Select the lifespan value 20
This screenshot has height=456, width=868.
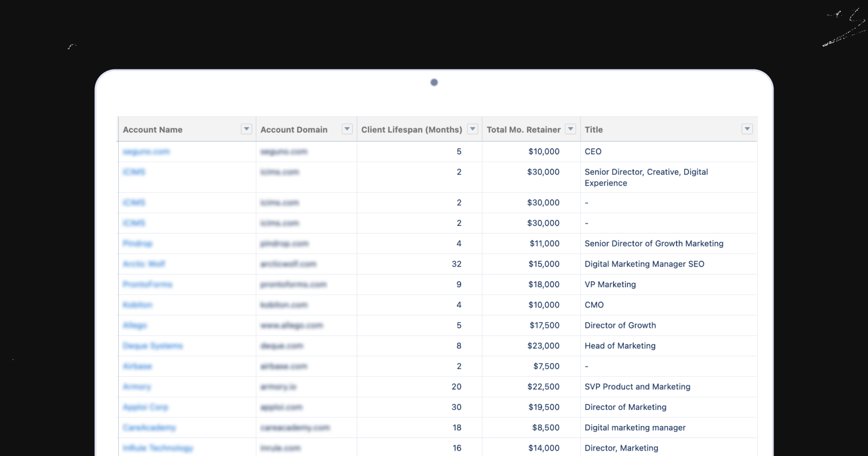pyautogui.click(x=457, y=387)
